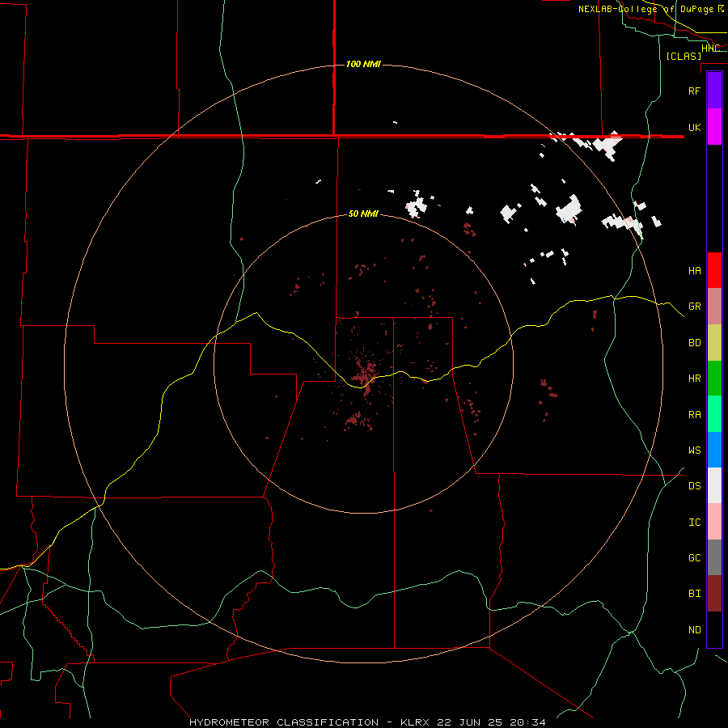This screenshot has width=728, height=728.
Task: Click the HR green legend swatch
Action: coord(714,379)
